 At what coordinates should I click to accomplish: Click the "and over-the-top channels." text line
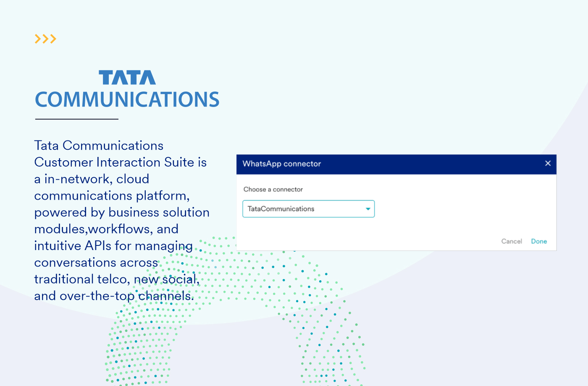click(114, 296)
